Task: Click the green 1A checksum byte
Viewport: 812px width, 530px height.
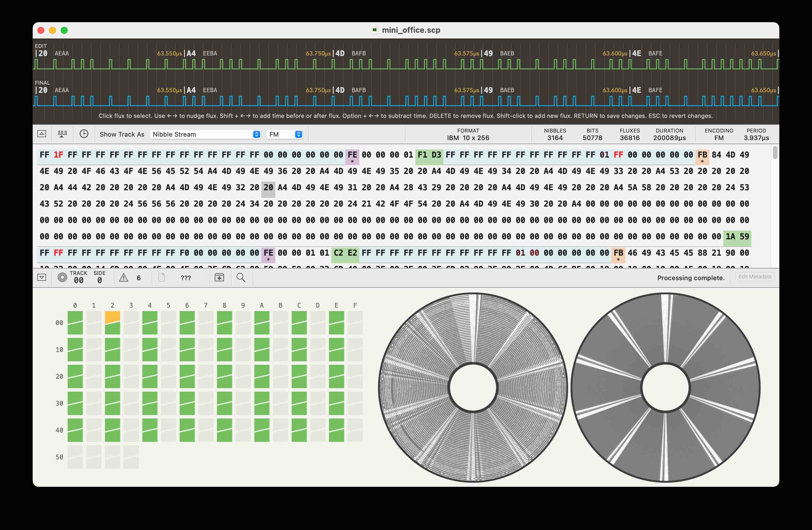Action: tap(730, 236)
